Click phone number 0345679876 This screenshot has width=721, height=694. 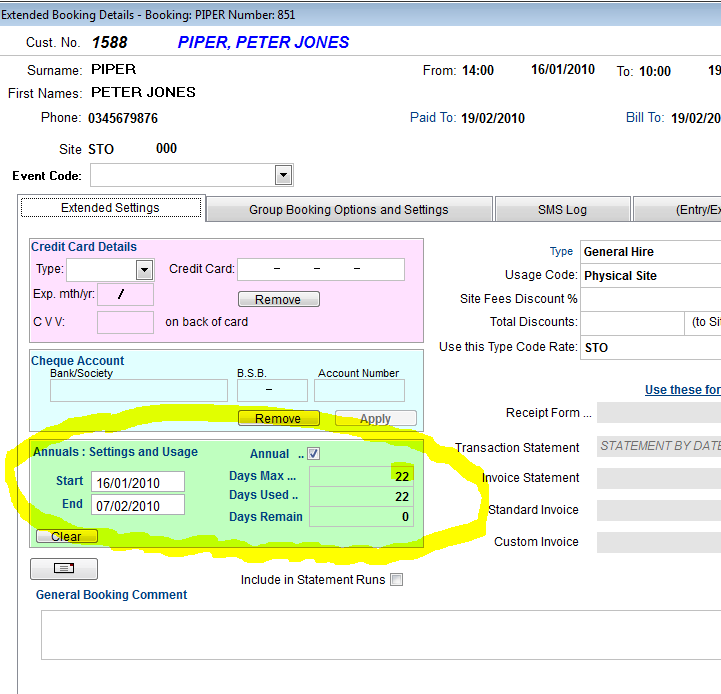123,119
